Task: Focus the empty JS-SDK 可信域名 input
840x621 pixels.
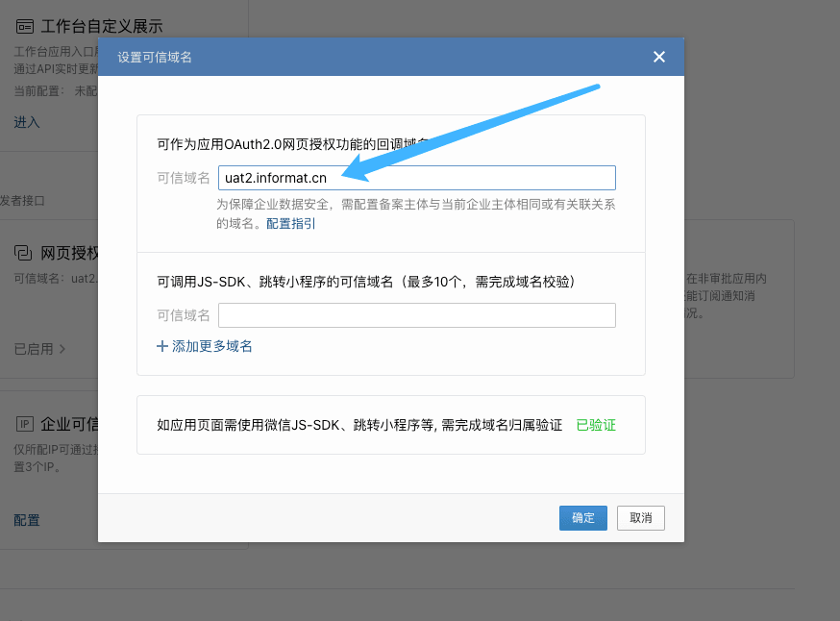Action: 416,315
